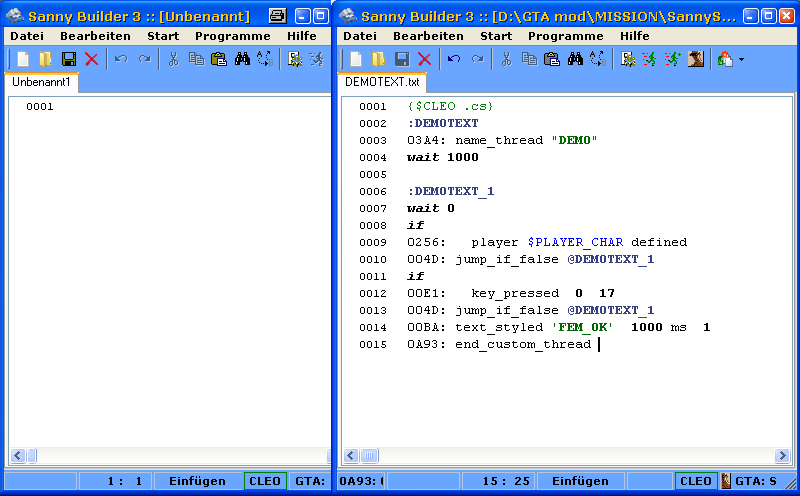Toggle Einfügen mode in Unbenannt status bar
The width and height of the screenshot is (800, 496).
(x=197, y=481)
